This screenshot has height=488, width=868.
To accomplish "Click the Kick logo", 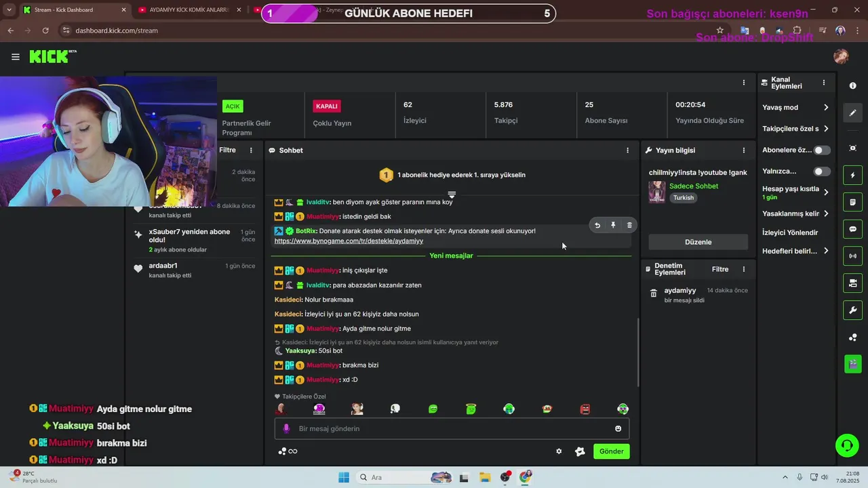I will [52, 57].
